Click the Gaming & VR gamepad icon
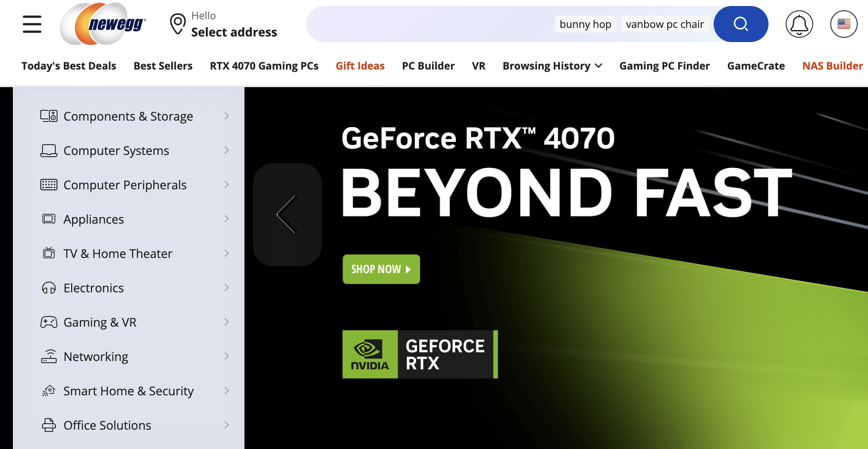This screenshot has height=449, width=868. click(49, 322)
